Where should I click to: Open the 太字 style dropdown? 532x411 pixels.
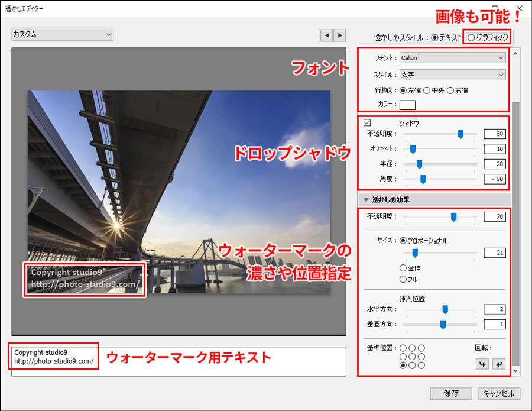[452, 75]
